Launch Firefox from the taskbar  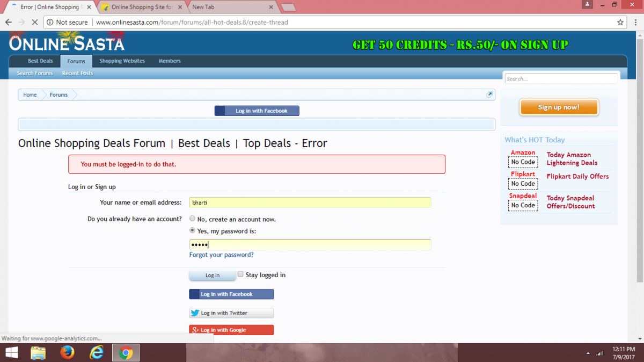coord(67,352)
